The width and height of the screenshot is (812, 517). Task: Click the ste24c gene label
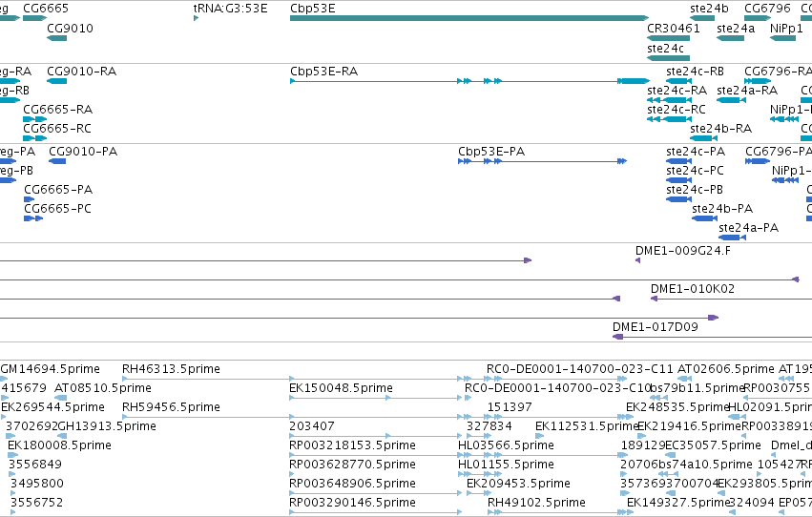click(665, 48)
